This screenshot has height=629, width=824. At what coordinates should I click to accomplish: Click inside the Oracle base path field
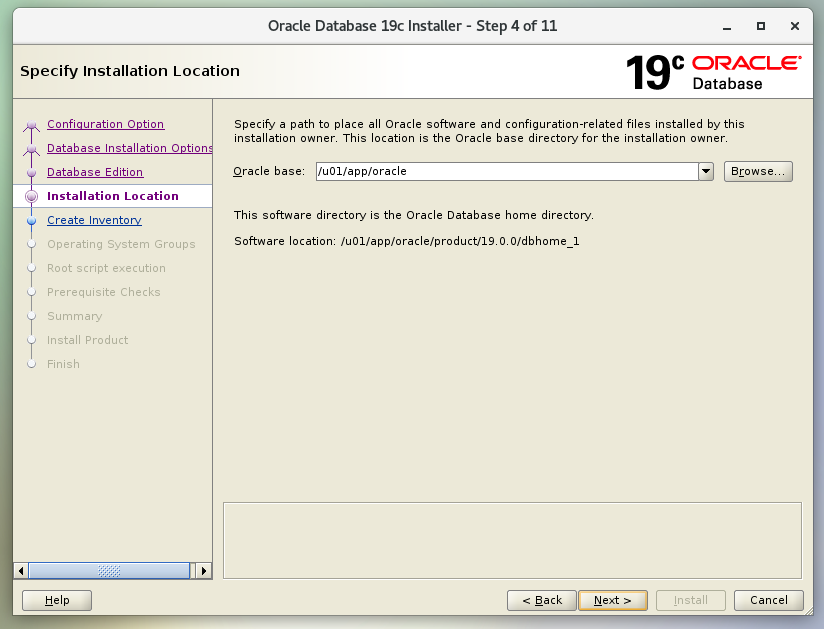(x=506, y=171)
